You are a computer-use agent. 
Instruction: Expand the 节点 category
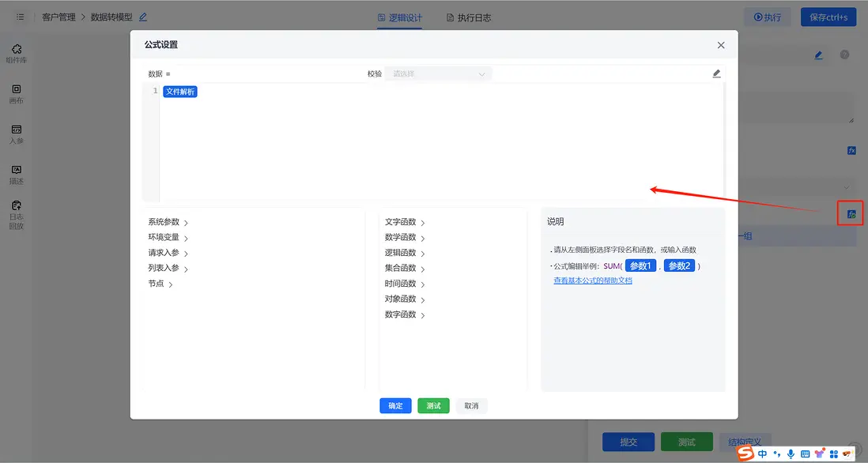tap(160, 284)
